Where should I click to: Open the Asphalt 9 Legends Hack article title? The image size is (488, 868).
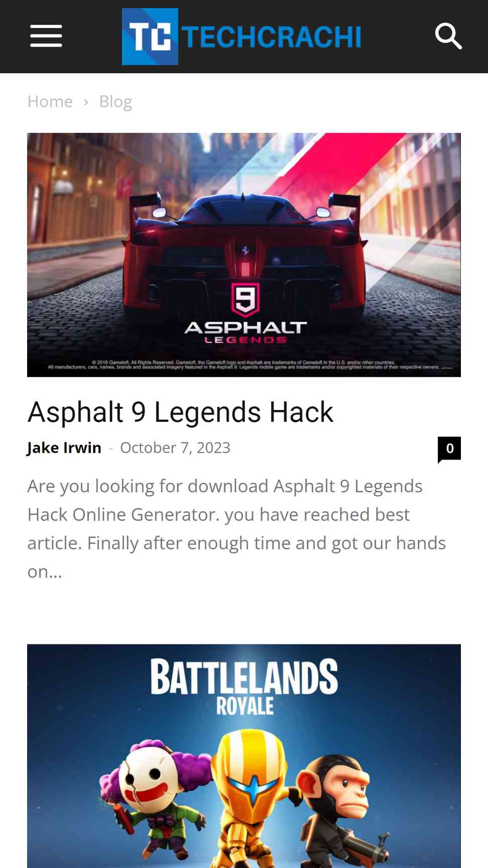click(180, 412)
